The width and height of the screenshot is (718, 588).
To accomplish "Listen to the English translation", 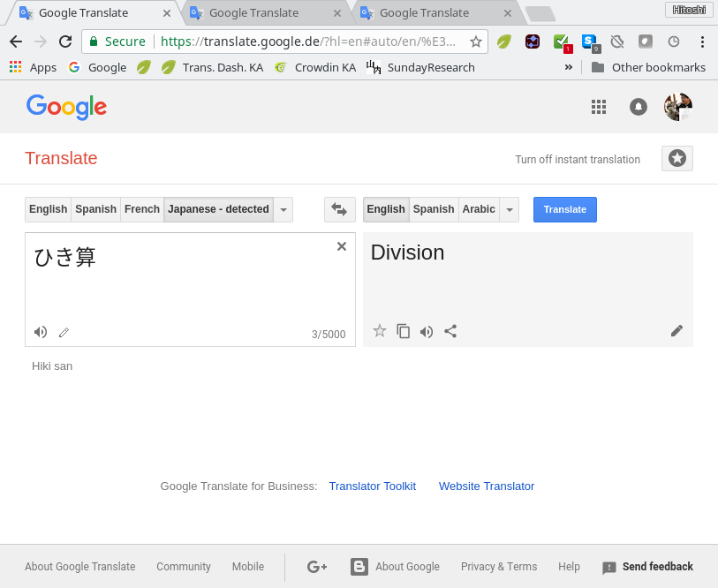I will [x=427, y=331].
